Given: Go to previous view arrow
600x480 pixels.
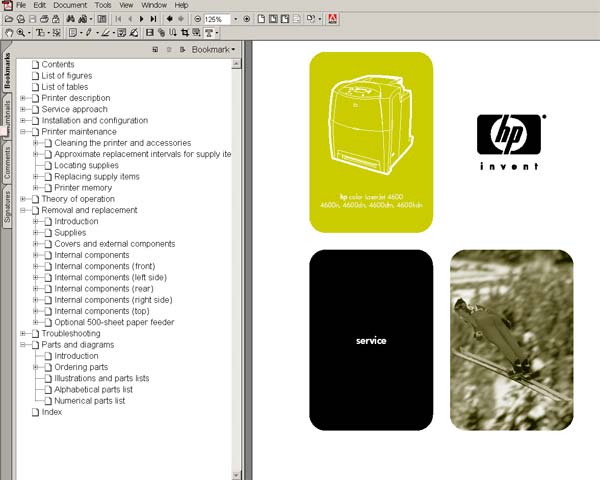Looking at the screenshot, I should (x=170, y=19).
